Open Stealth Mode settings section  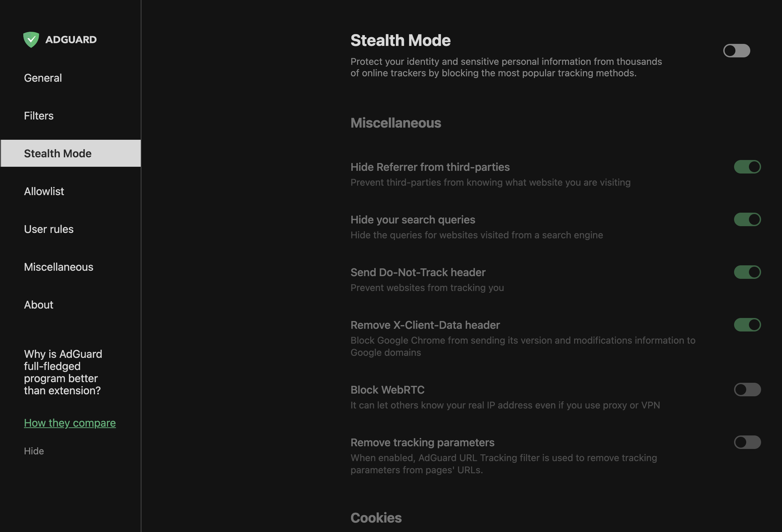(71, 153)
